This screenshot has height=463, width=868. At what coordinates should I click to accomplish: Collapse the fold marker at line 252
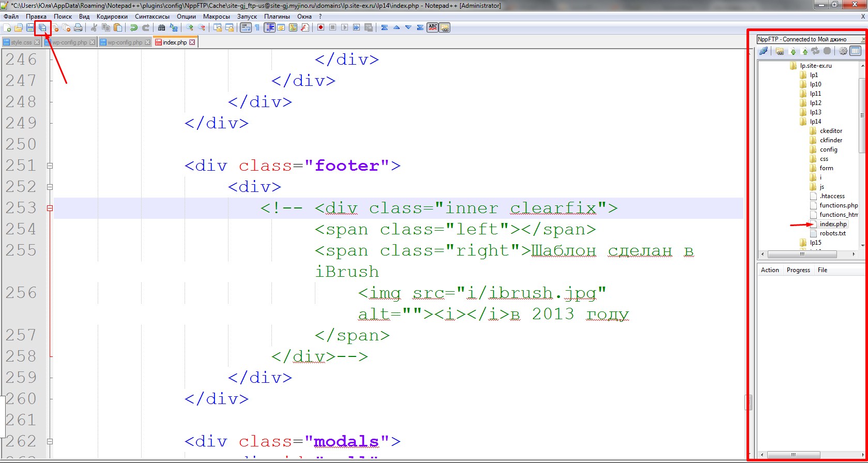(x=50, y=187)
